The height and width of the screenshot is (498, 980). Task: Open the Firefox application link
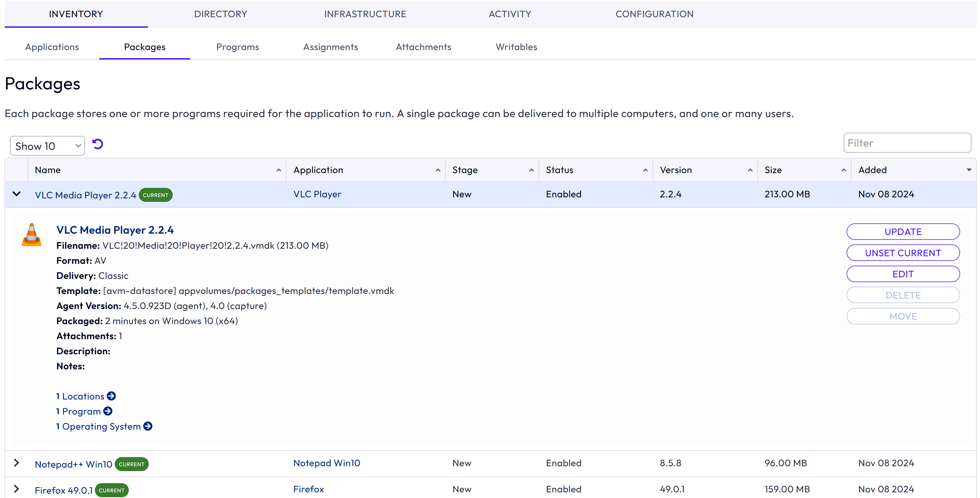(309, 489)
